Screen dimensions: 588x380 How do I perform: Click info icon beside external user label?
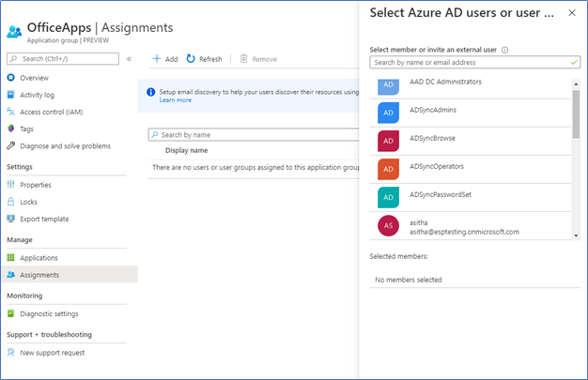[504, 50]
